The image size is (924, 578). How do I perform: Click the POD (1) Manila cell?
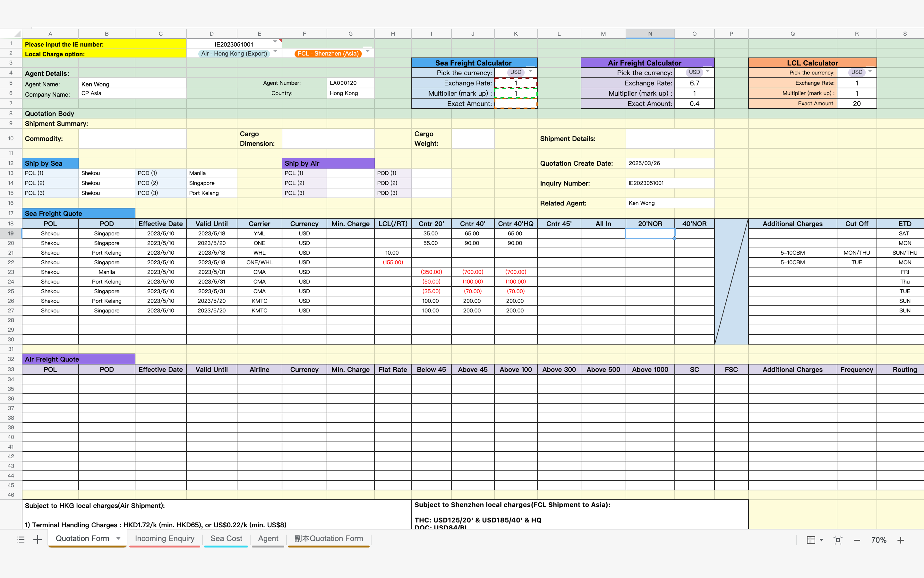click(211, 173)
